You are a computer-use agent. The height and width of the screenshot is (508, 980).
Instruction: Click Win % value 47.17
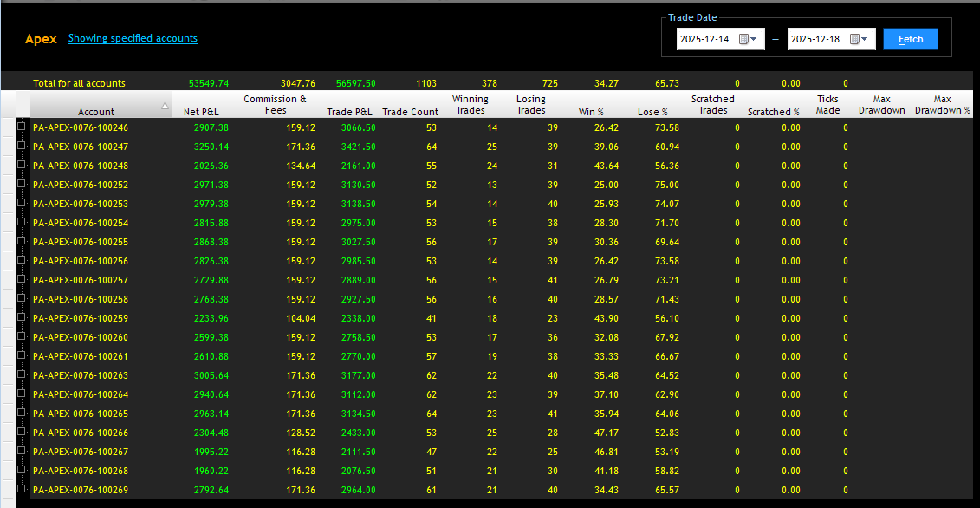pyautogui.click(x=607, y=433)
